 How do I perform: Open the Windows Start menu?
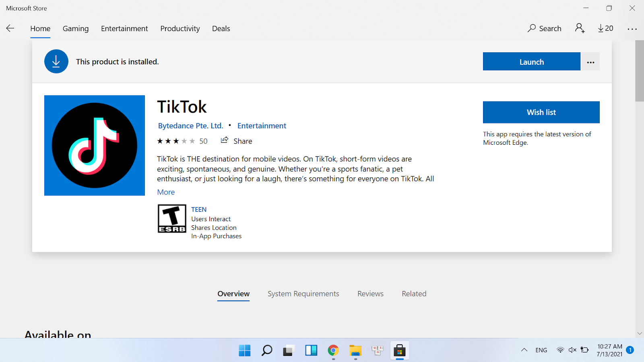(x=244, y=350)
